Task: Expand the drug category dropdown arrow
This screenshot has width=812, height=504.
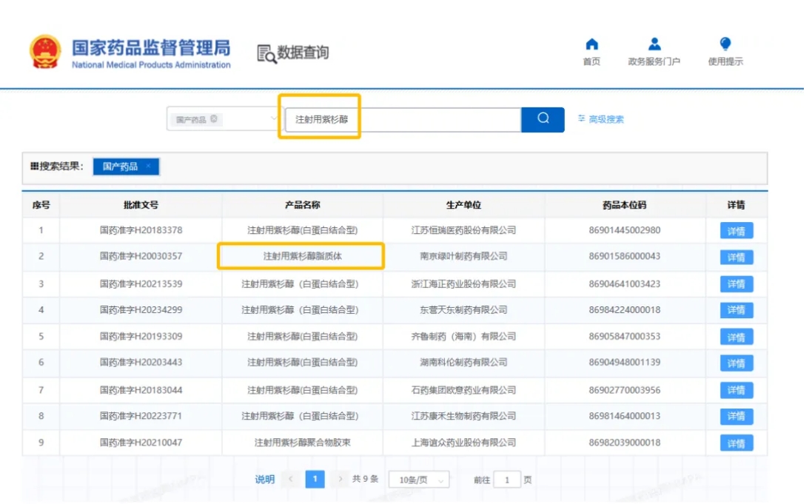Action: click(x=273, y=119)
